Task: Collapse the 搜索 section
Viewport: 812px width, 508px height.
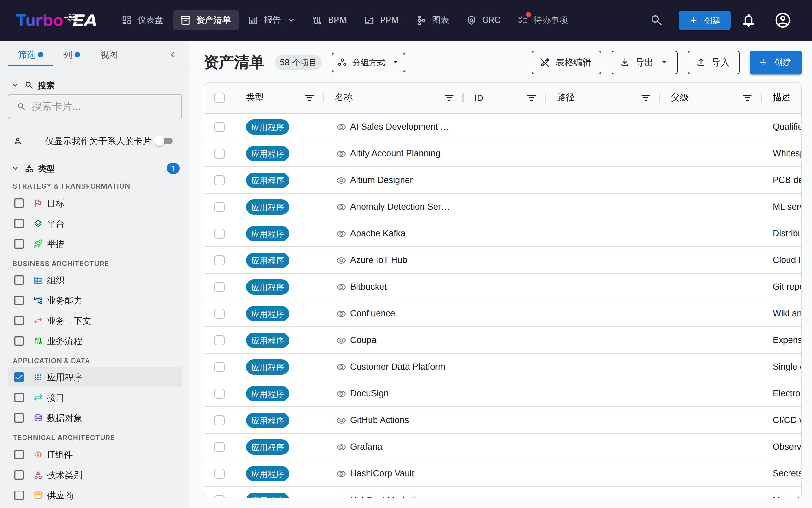Action: 16,85
